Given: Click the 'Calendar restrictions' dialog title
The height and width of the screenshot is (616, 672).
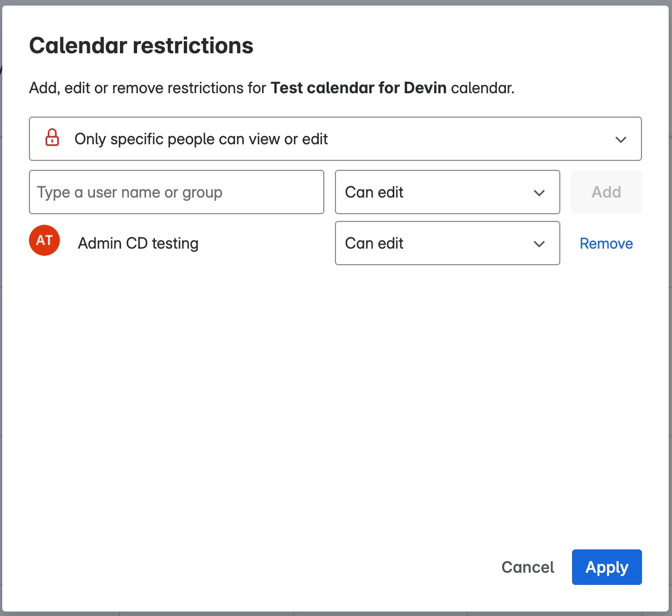Looking at the screenshot, I should coord(141,46).
